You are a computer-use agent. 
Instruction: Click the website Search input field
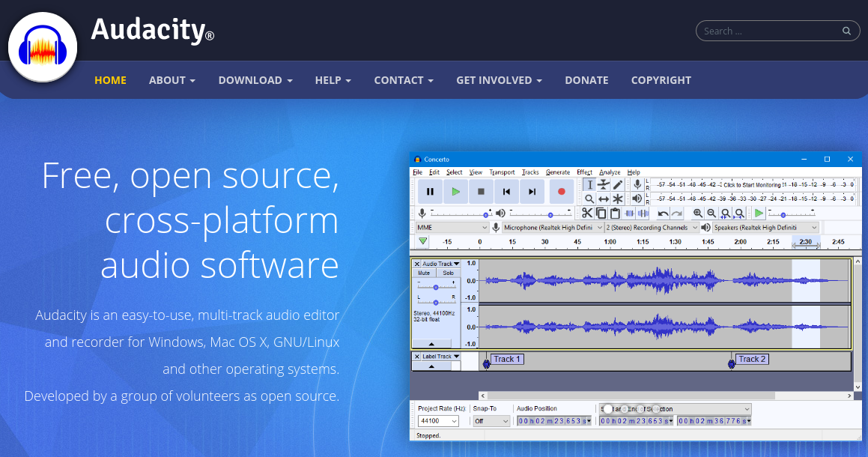778,31
